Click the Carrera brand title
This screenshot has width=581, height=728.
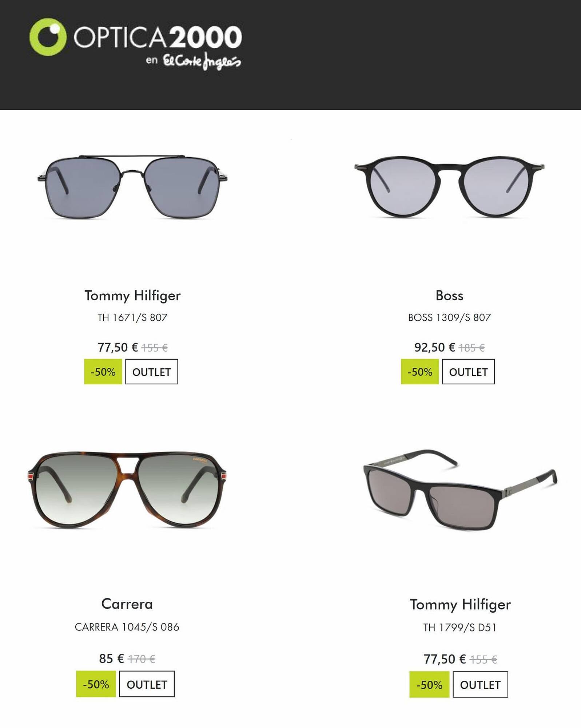click(127, 604)
